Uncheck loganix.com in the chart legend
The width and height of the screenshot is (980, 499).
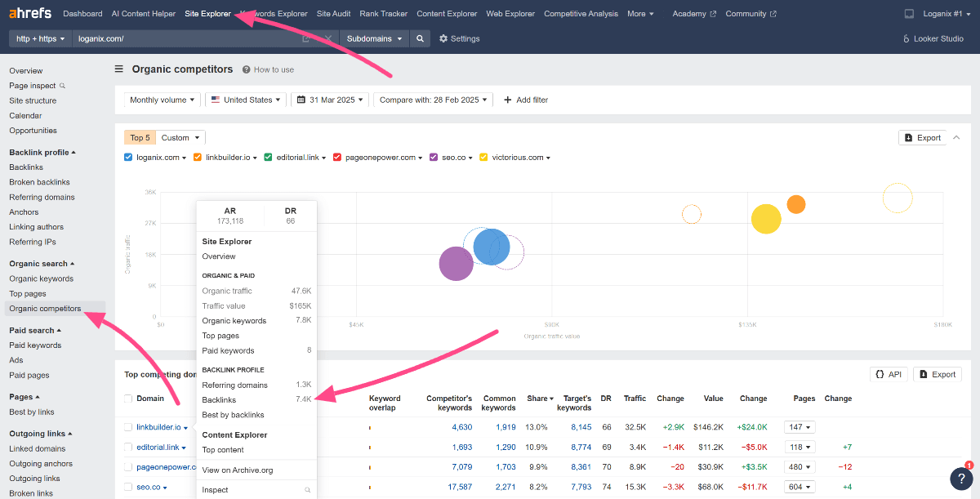click(x=128, y=157)
